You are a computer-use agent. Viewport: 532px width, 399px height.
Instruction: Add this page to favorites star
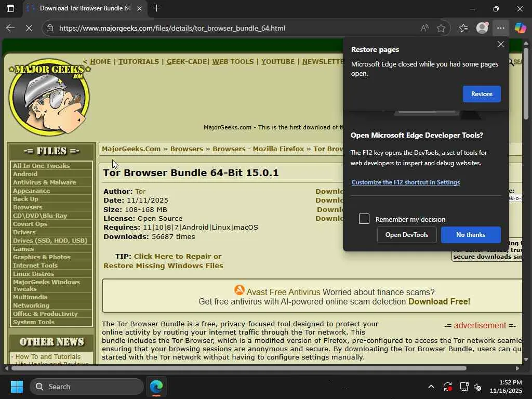pyautogui.click(x=441, y=28)
